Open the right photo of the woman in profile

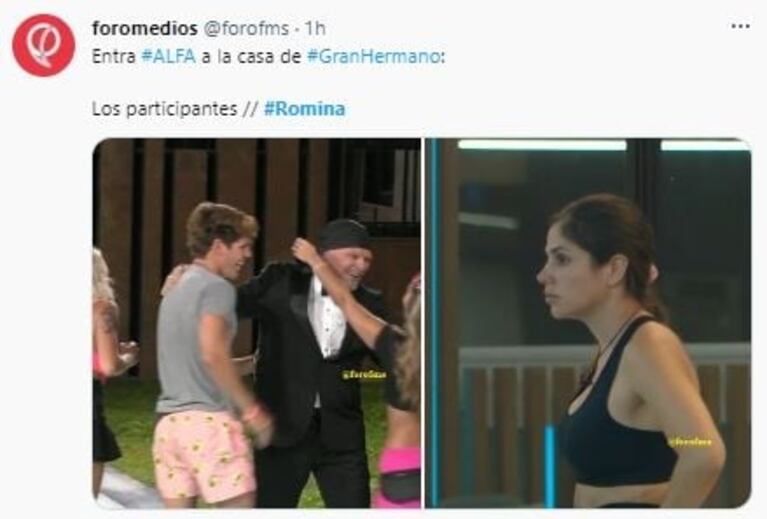coord(588,323)
